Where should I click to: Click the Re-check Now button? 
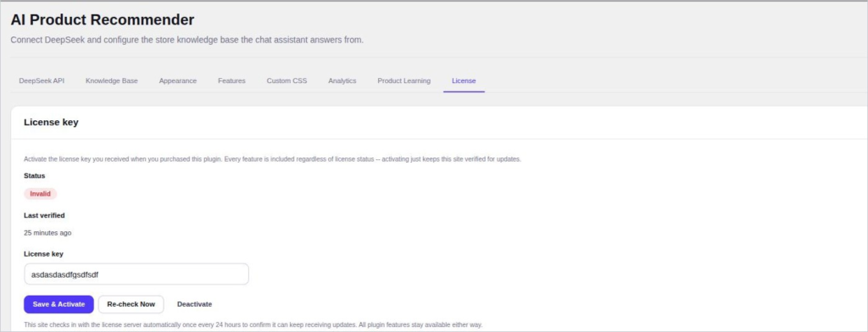131,304
